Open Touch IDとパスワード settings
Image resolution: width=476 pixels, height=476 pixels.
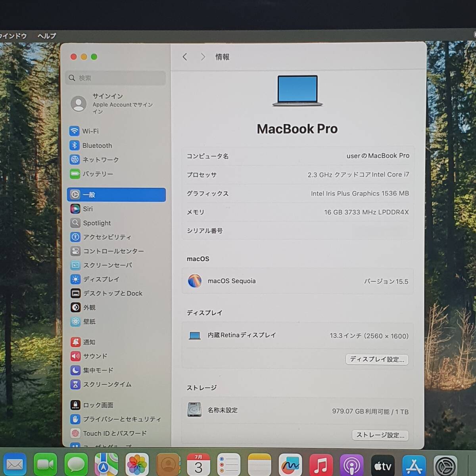pyautogui.click(x=109, y=433)
